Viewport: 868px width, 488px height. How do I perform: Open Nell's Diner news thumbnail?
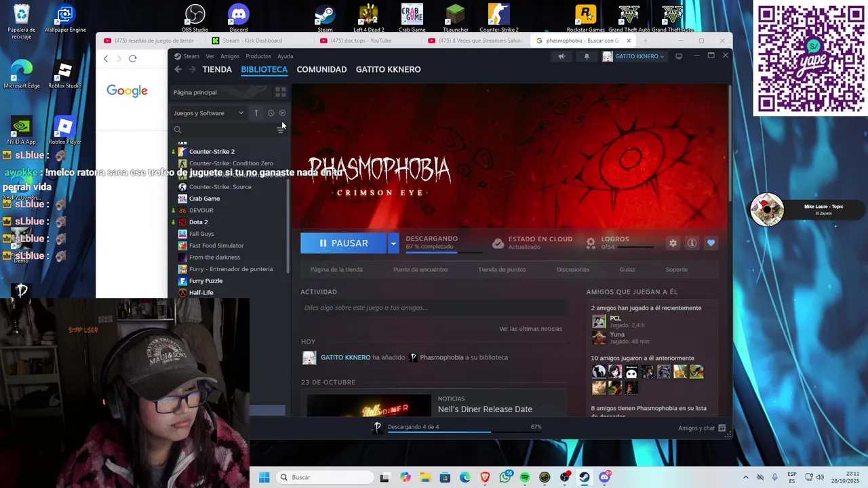pyautogui.click(x=369, y=405)
